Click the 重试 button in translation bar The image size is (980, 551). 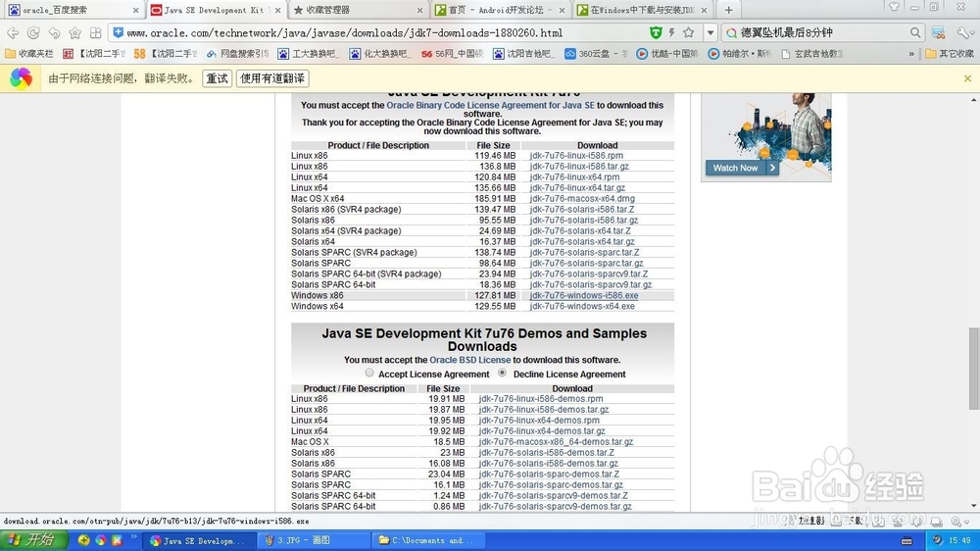tap(218, 78)
